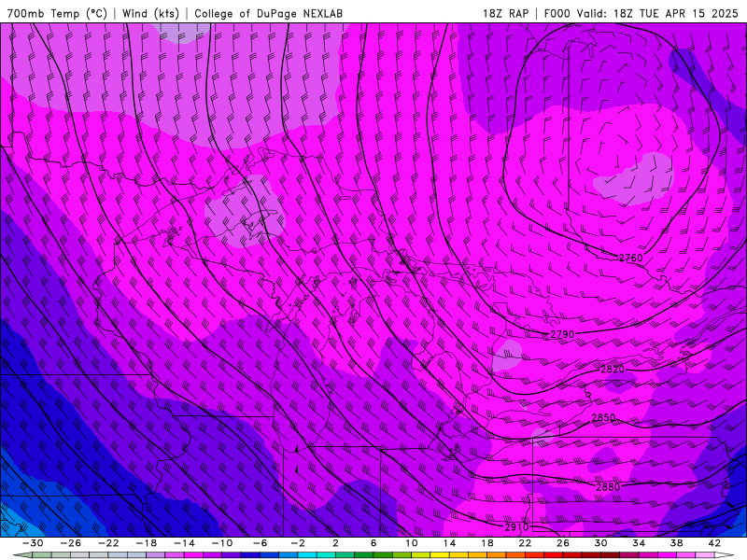Click the 26 value on the temperature scale
This screenshot has height=560, width=747.
point(563,543)
